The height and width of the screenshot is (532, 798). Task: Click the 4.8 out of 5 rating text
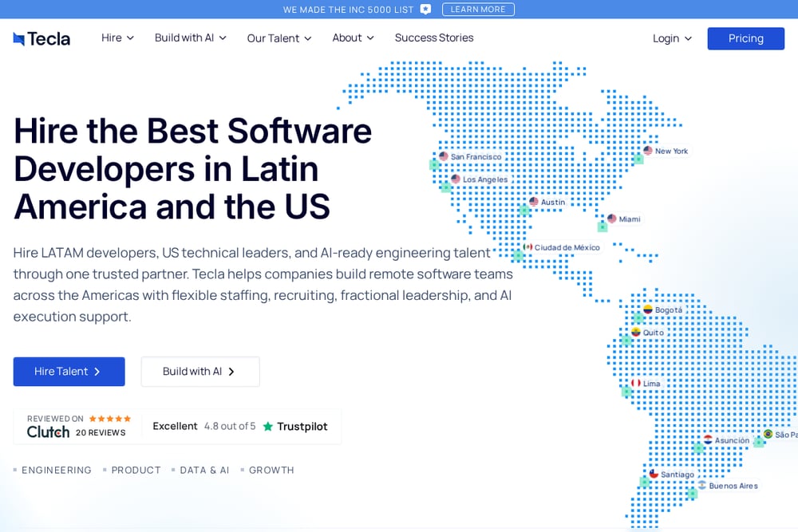[x=230, y=426]
